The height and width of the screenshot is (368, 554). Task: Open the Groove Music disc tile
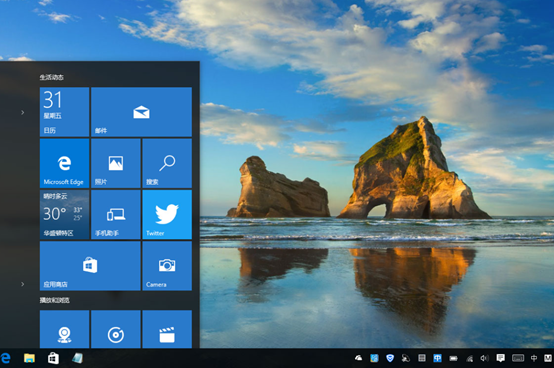[x=116, y=329]
